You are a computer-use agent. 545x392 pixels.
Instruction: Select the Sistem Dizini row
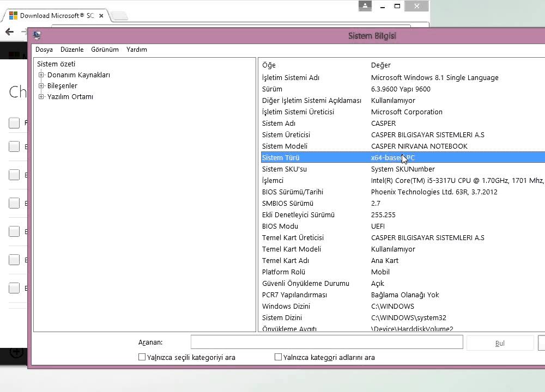tap(403, 318)
